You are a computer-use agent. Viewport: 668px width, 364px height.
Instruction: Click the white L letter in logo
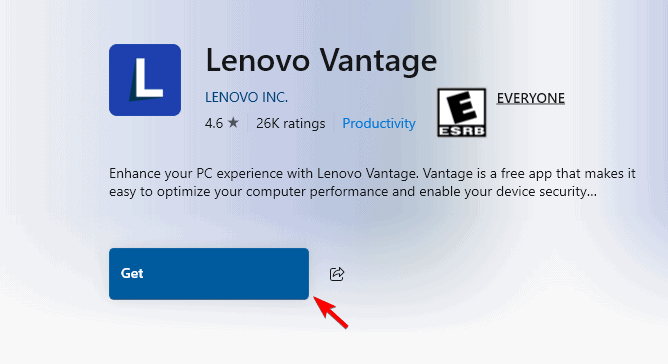(x=146, y=80)
